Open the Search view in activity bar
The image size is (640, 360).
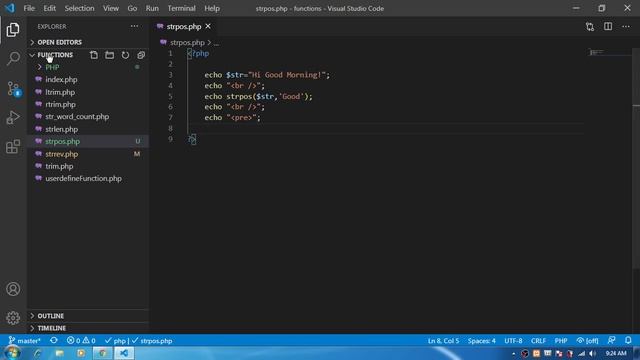click(x=13, y=59)
